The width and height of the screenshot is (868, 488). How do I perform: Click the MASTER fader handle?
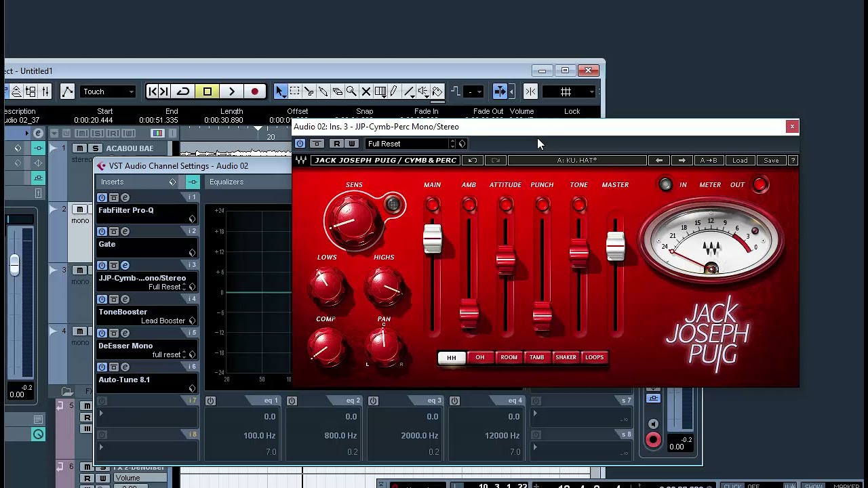click(x=615, y=246)
